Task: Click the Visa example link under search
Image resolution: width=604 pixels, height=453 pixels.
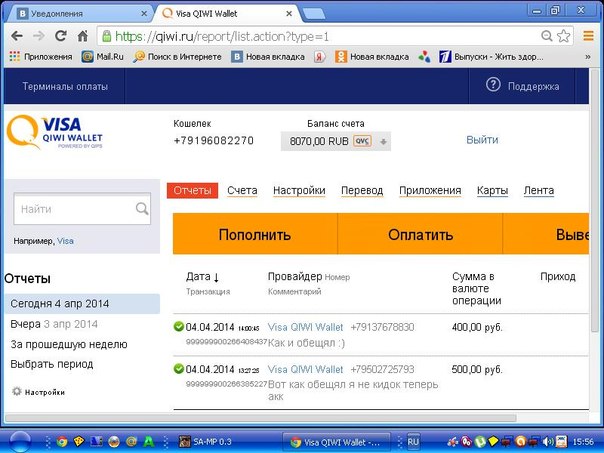Action: pyautogui.click(x=65, y=241)
